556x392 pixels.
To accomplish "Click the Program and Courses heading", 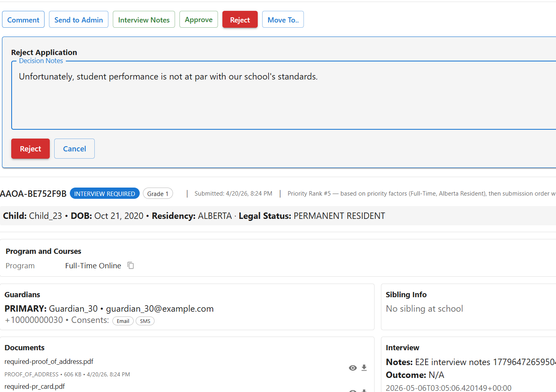I will (x=43, y=251).
